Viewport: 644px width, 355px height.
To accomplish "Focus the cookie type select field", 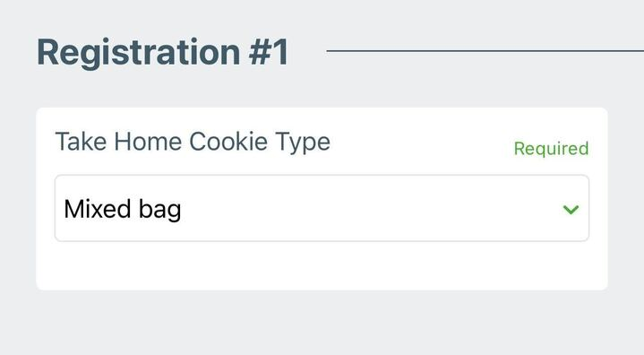I will pos(322,208).
